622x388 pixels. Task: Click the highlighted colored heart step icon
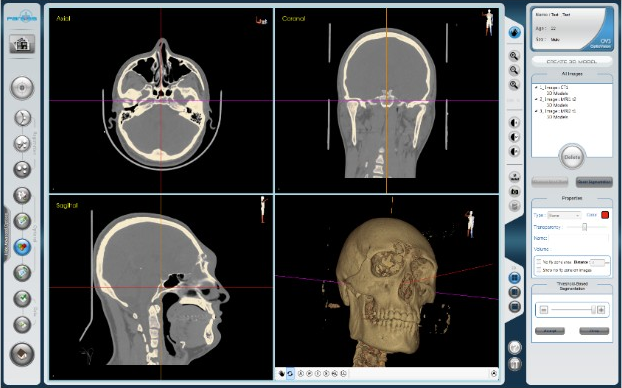22,247
